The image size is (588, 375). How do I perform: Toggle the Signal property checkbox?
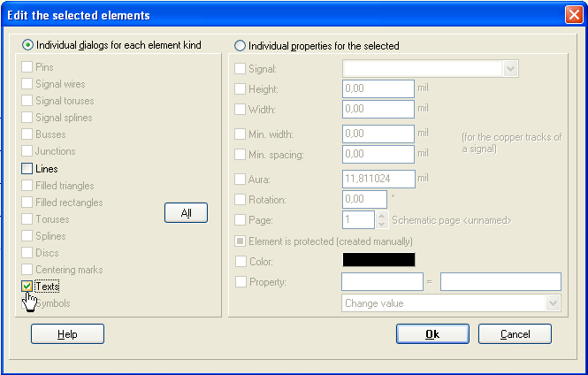coord(241,69)
